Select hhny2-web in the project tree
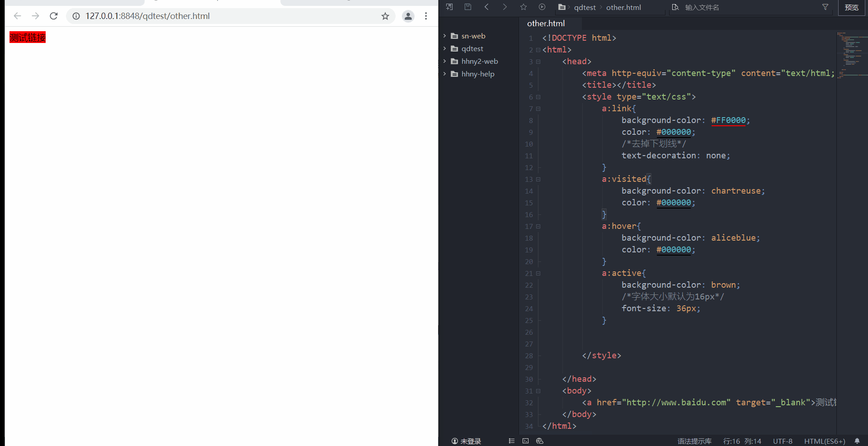The height and width of the screenshot is (446, 868). (x=480, y=62)
